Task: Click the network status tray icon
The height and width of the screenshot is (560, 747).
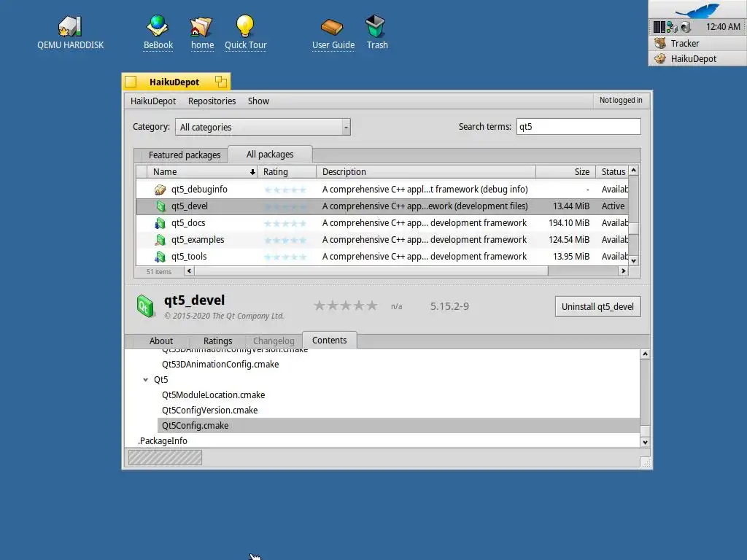Action: click(672, 27)
